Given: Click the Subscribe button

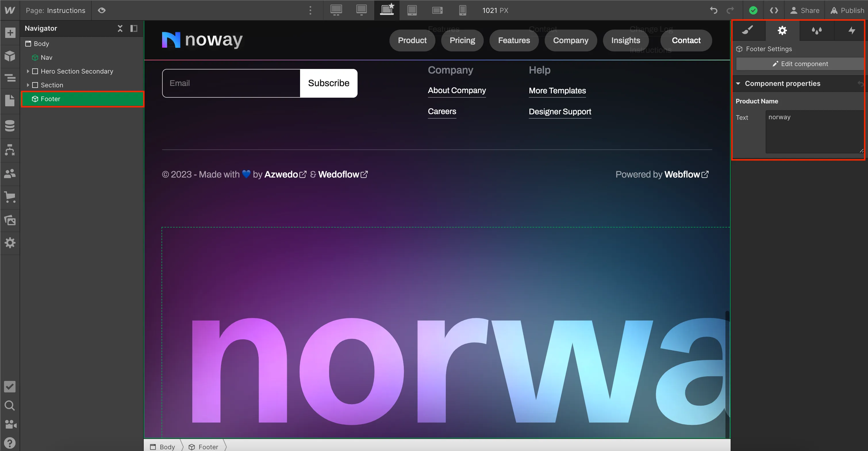Looking at the screenshot, I should click(329, 83).
